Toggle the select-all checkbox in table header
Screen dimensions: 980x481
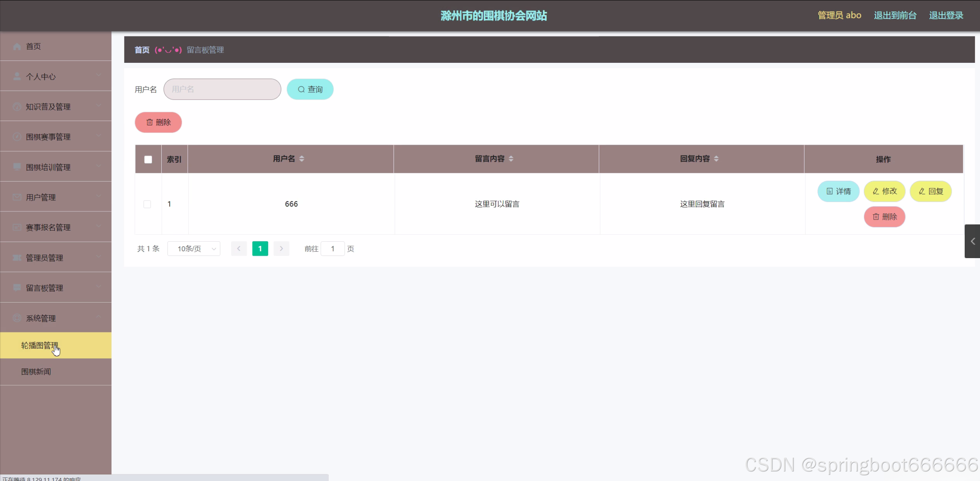pyautogui.click(x=148, y=159)
